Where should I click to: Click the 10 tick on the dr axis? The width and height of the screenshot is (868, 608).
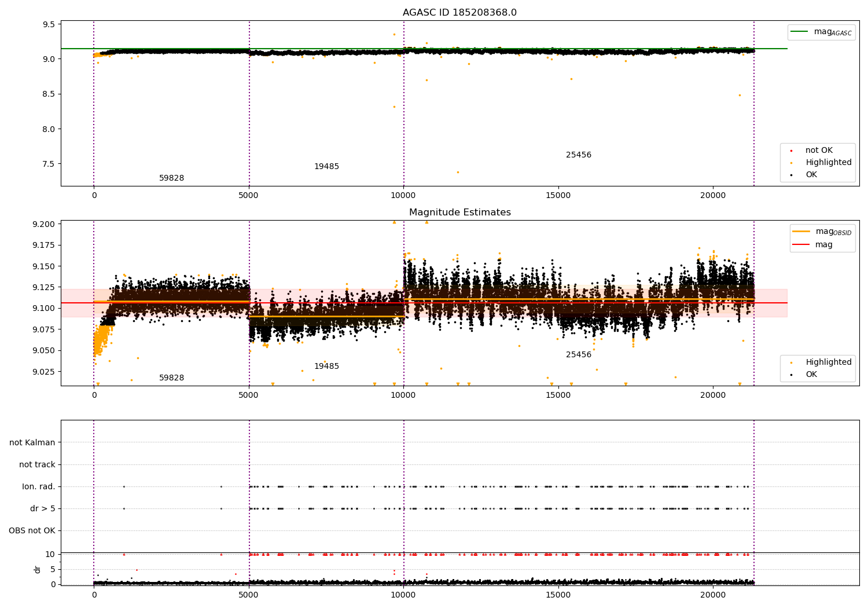pyautogui.click(x=50, y=554)
